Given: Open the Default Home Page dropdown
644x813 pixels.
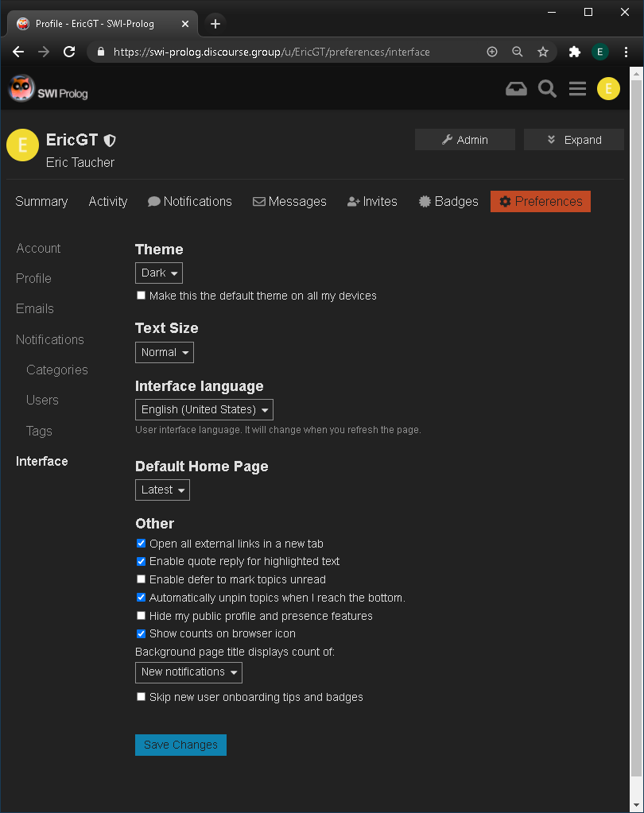Looking at the screenshot, I should click(162, 490).
